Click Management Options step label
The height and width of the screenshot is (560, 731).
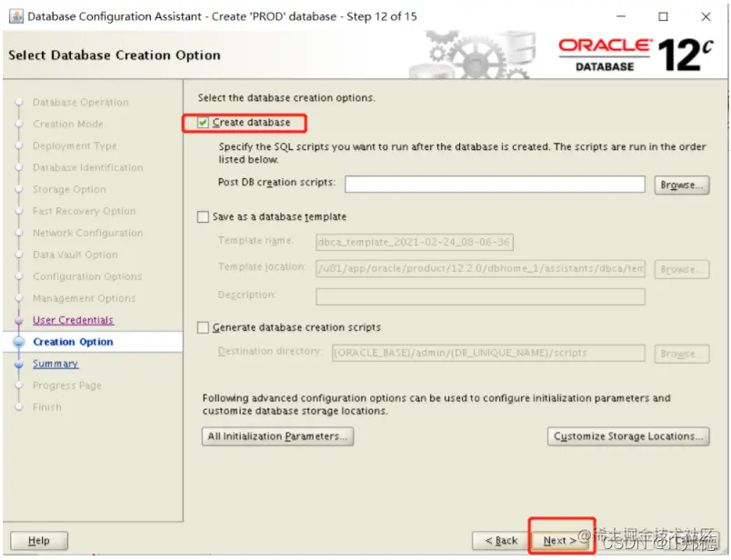coord(84,298)
